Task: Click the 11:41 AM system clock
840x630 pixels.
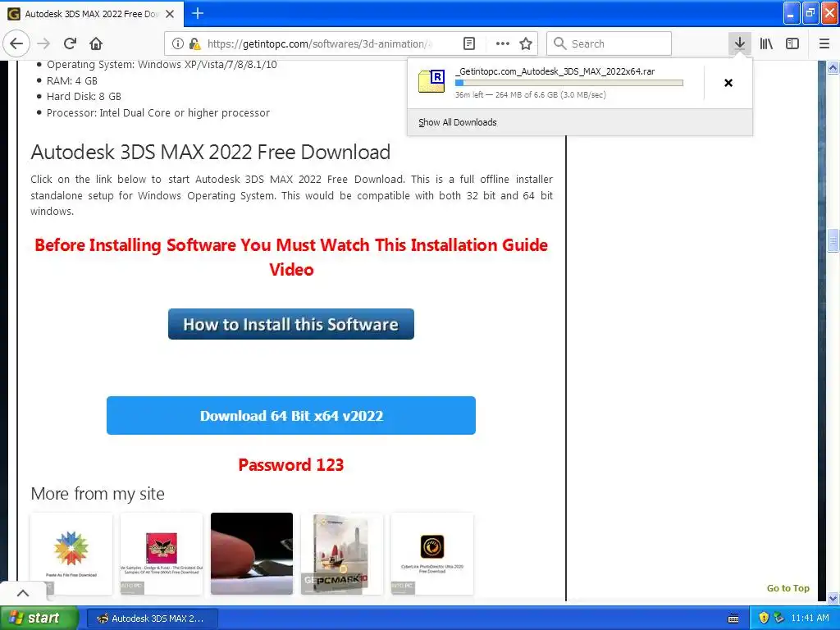Action: pyautogui.click(x=810, y=619)
